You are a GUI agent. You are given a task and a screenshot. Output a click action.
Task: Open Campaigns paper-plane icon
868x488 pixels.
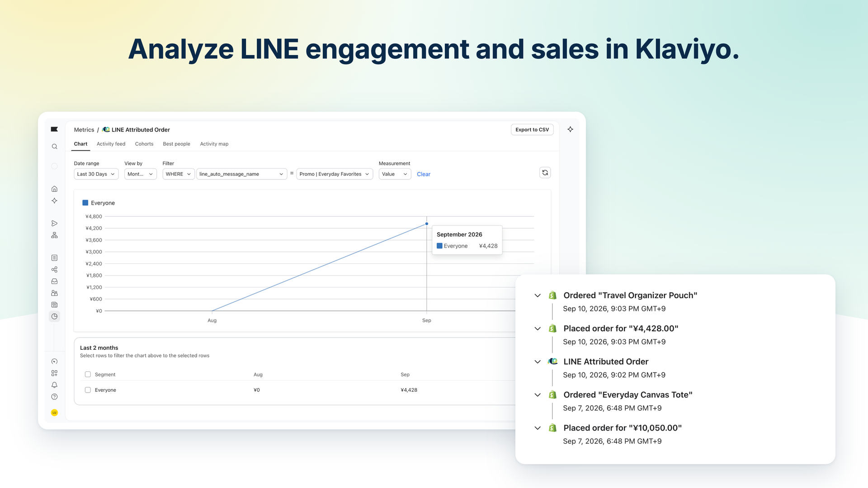(54, 223)
